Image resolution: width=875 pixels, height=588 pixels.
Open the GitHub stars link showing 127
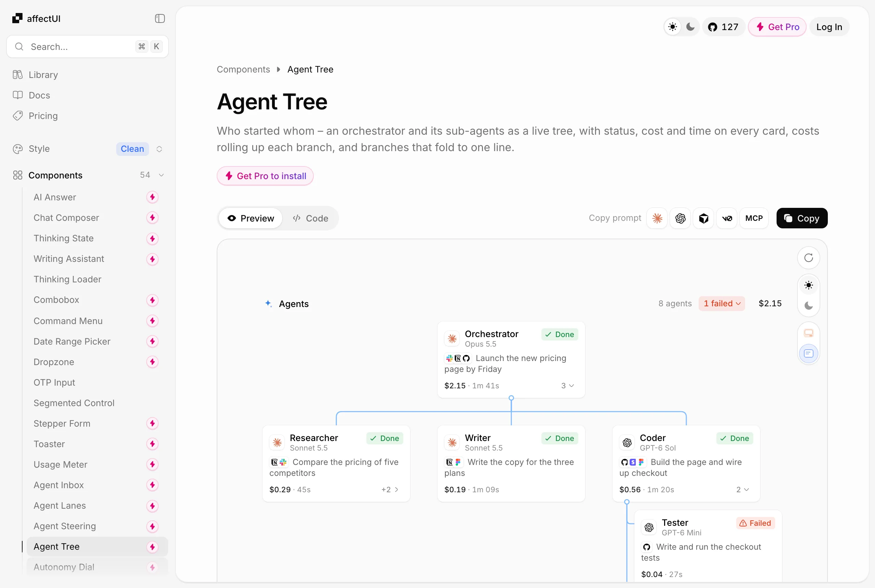723,27
